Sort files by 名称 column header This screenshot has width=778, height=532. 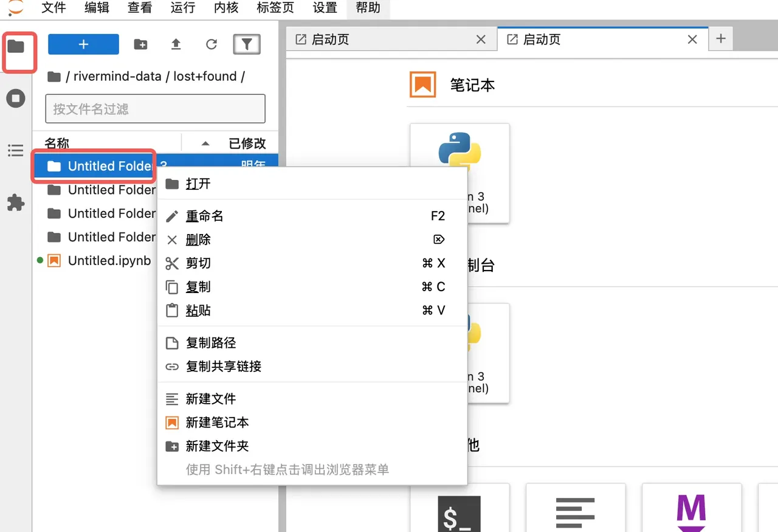pyautogui.click(x=57, y=143)
